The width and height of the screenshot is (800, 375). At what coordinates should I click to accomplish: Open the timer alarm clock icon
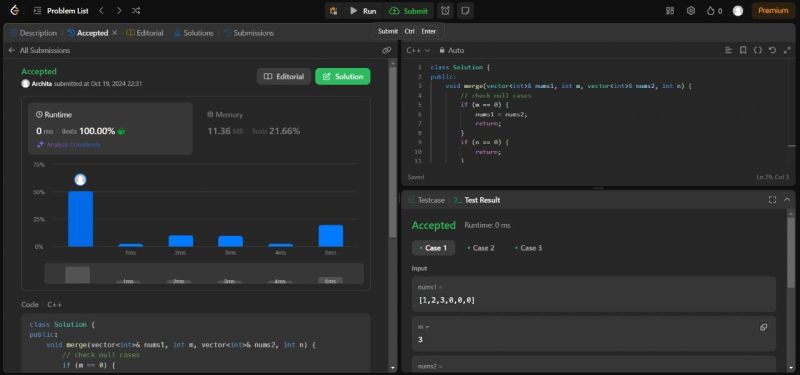pyautogui.click(x=445, y=11)
